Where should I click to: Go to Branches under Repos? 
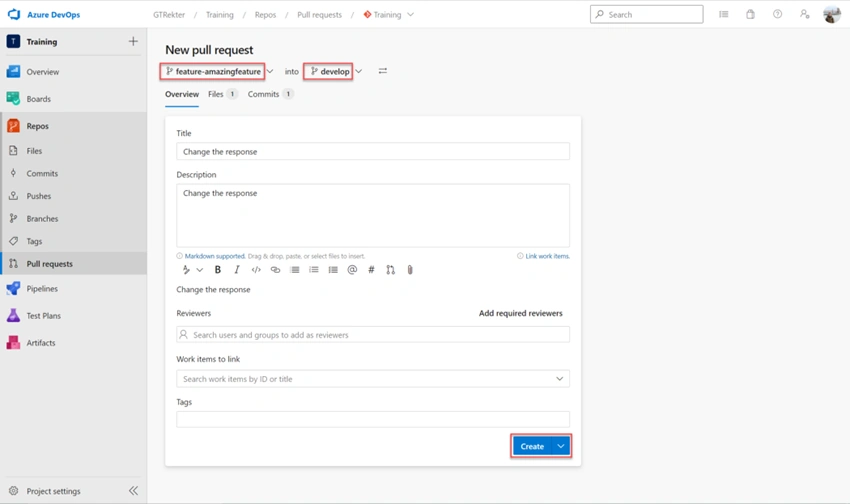click(x=42, y=219)
